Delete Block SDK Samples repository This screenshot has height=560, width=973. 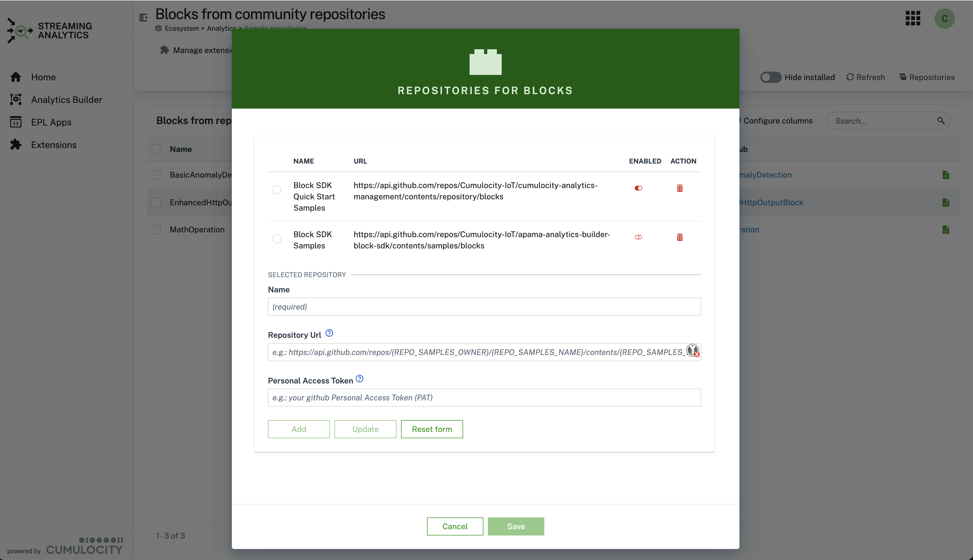pos(680,237)
